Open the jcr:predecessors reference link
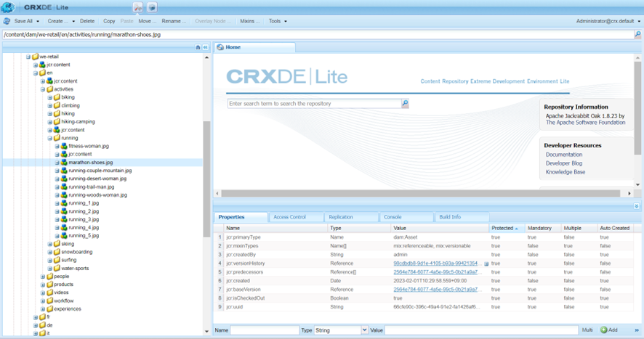This screenshot has width=644, height=339. point(436,272)
